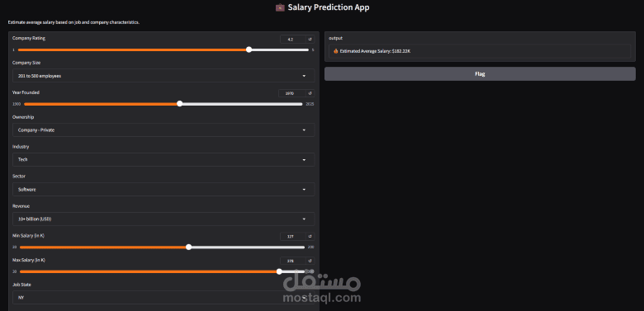This screenshot has width=644, height=311.
Task: Open the Job State dropdown showing NY
Action: [x=163, y=298]
